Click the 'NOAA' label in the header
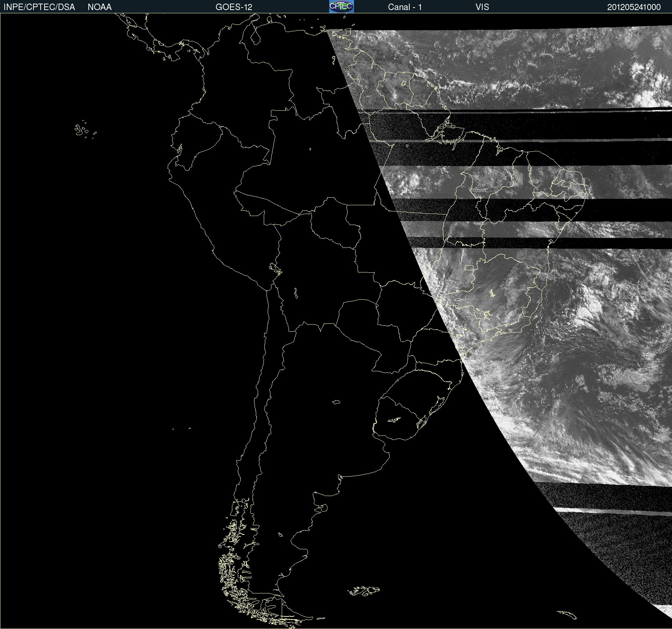Screen dimensions: 672x629 click(x=100, y=7)
